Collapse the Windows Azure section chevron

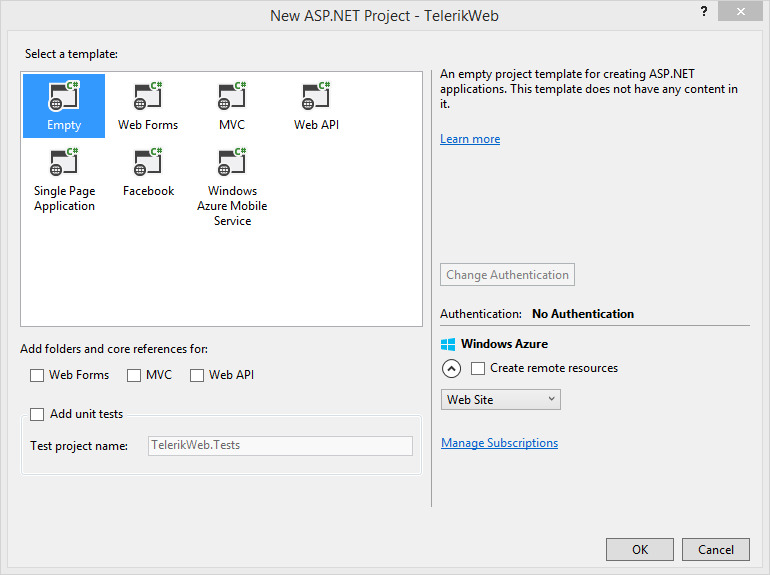click(x=451, y=368)
